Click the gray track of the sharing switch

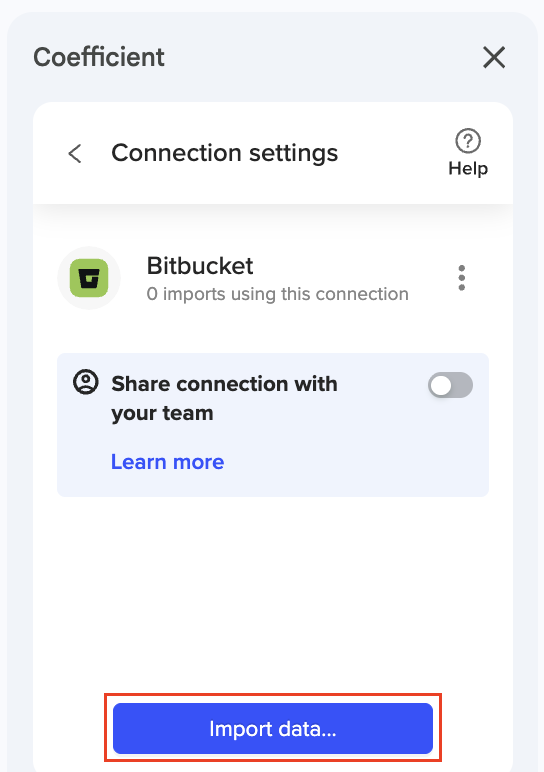(x=463, y=385)
